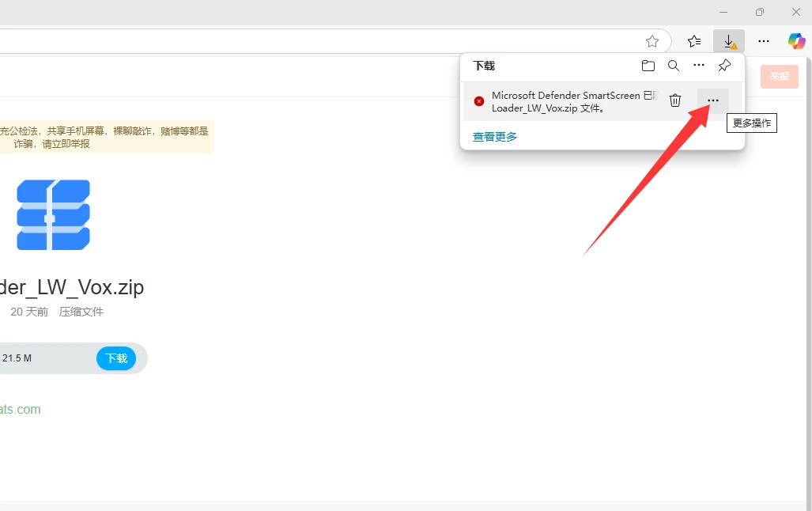Click the downloads icon with warning badge

click(x=728, y=40)
